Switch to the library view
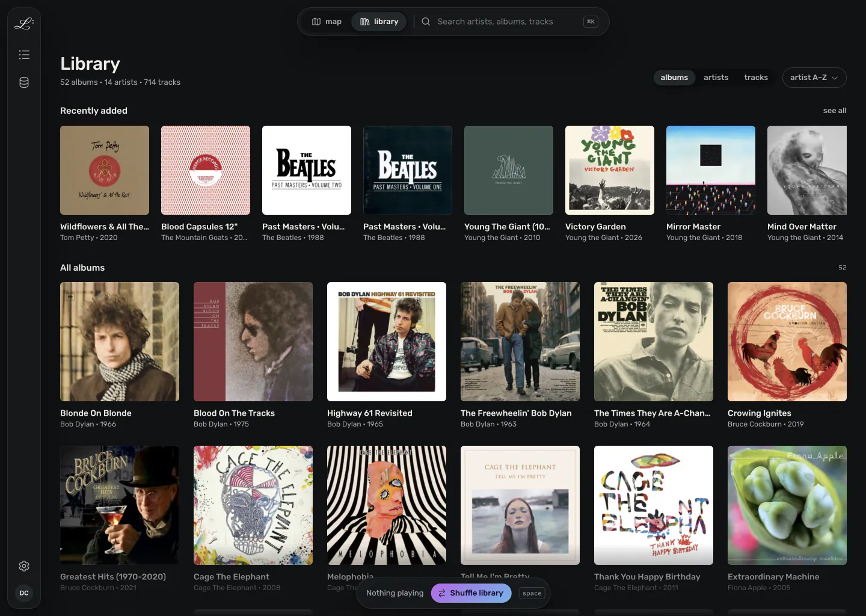Viewport: 866px width, 616px height. pos(379,22)
